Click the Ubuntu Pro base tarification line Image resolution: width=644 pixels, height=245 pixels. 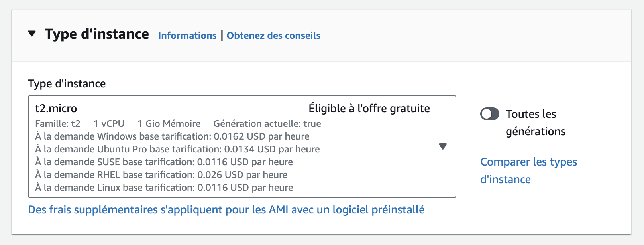tap(177, 149)
